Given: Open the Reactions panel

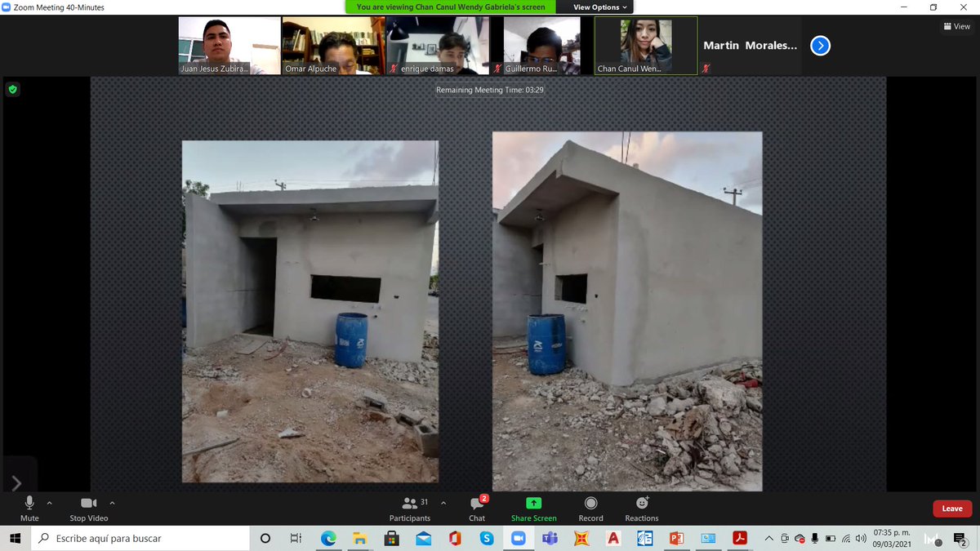Looking at the screenshot, I should (x=642, y=503).
